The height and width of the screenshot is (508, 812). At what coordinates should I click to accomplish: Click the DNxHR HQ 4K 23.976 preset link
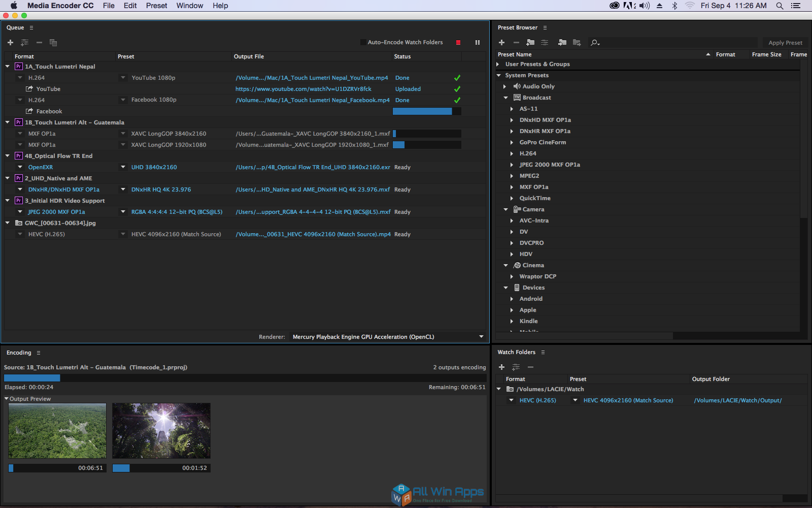click(161, 189)
